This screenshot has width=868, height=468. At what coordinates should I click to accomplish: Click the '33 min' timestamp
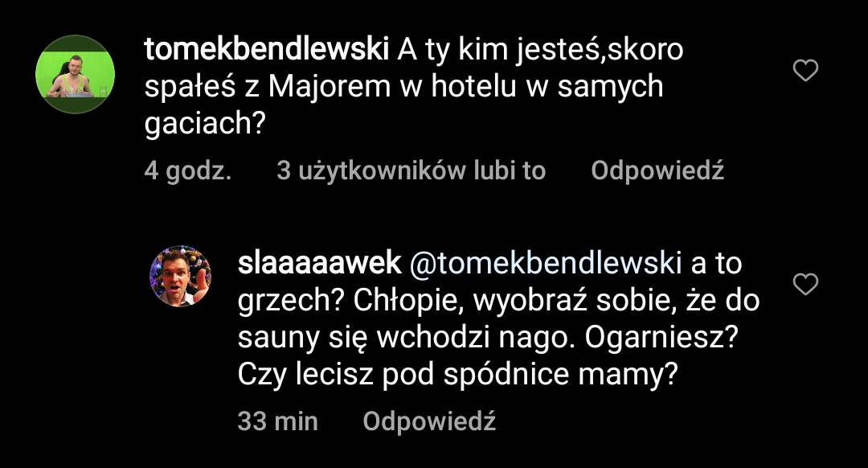[x=277, y=421]
